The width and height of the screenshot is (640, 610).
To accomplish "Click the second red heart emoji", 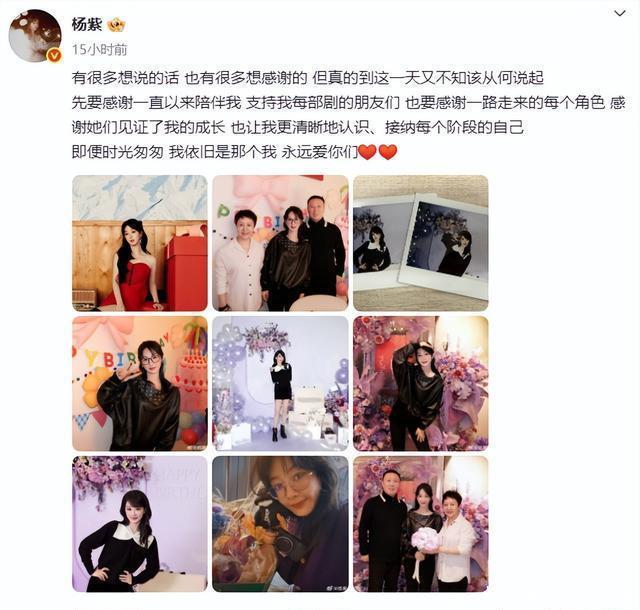I will click(388, 152).
